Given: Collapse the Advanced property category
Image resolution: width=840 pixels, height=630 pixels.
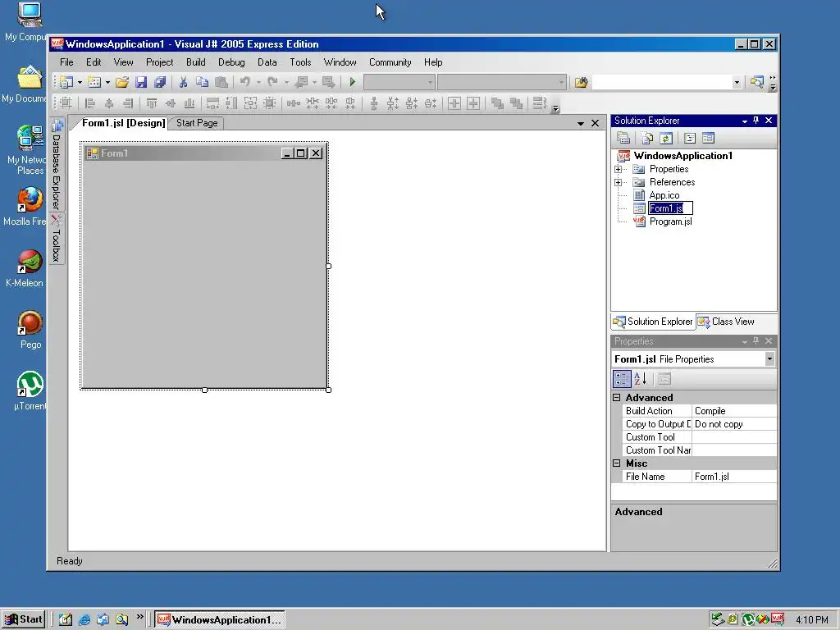Looking at the screenshot, I should 617,398.
